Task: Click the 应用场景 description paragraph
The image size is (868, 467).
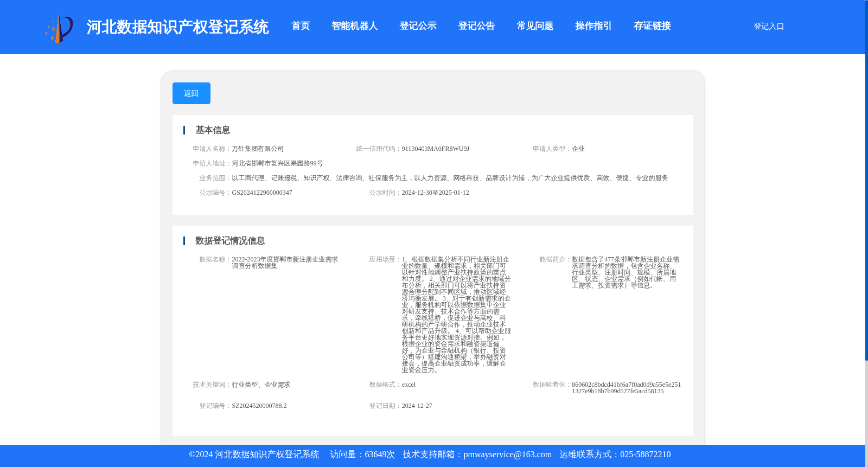Action: tap(456, 315)
